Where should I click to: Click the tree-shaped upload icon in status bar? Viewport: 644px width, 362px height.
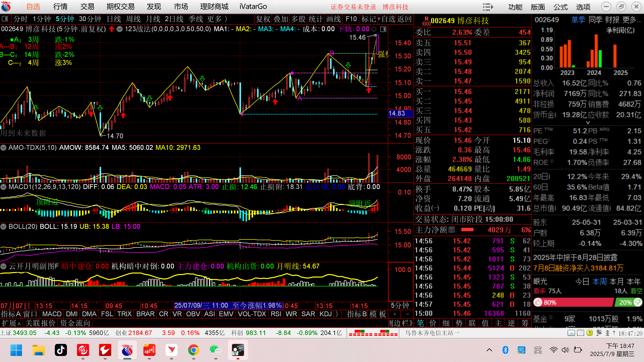coord(607,333)
